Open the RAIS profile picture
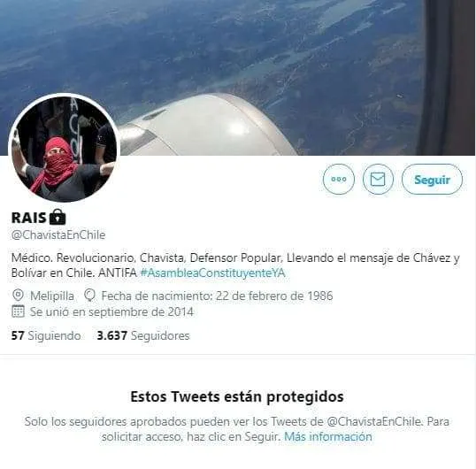Screen dimensions: 476x469 click(64, 149)
